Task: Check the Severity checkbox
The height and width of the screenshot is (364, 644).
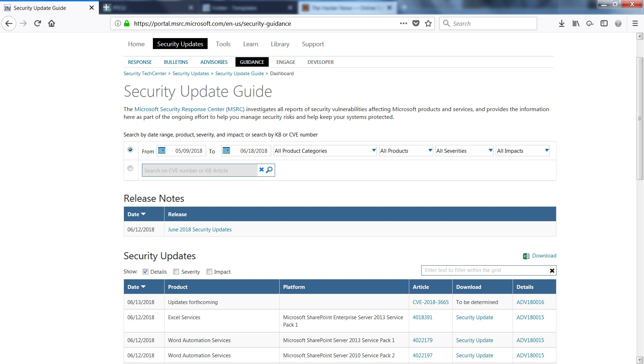Action: pyautogui.click(x=176, y=272)
